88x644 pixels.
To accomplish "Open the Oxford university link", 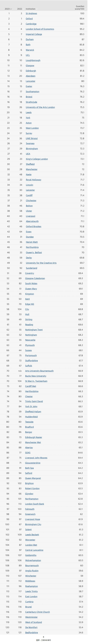I will [x=29, y=19].
